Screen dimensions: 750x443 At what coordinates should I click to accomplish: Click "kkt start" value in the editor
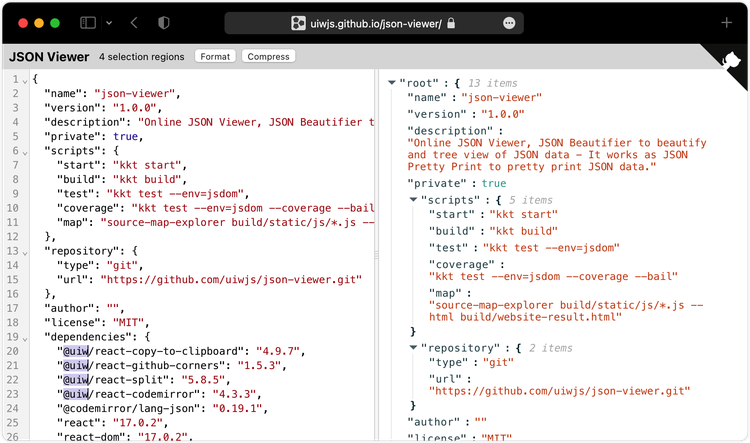147,165
